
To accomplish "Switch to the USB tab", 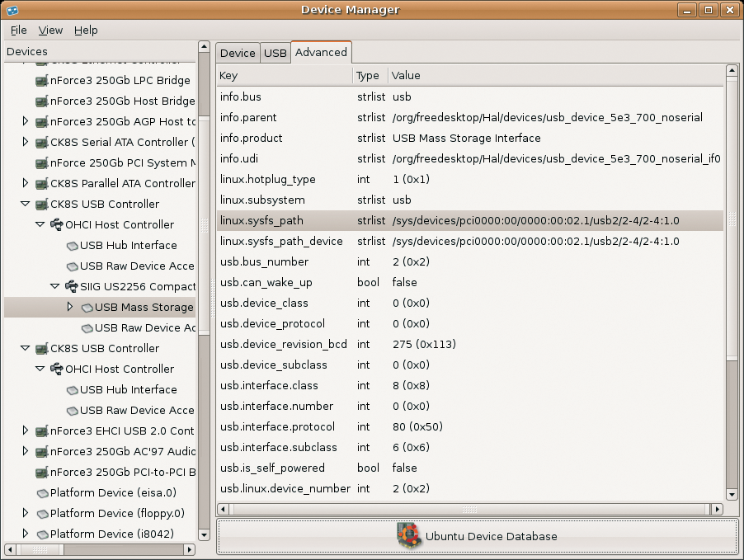I will pyautogui.click(x=275, y=53).
